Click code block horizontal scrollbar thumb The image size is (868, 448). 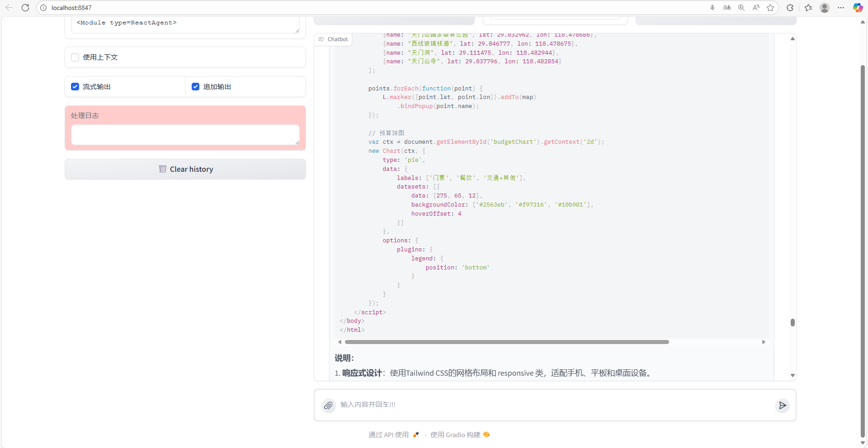point(507,342)
